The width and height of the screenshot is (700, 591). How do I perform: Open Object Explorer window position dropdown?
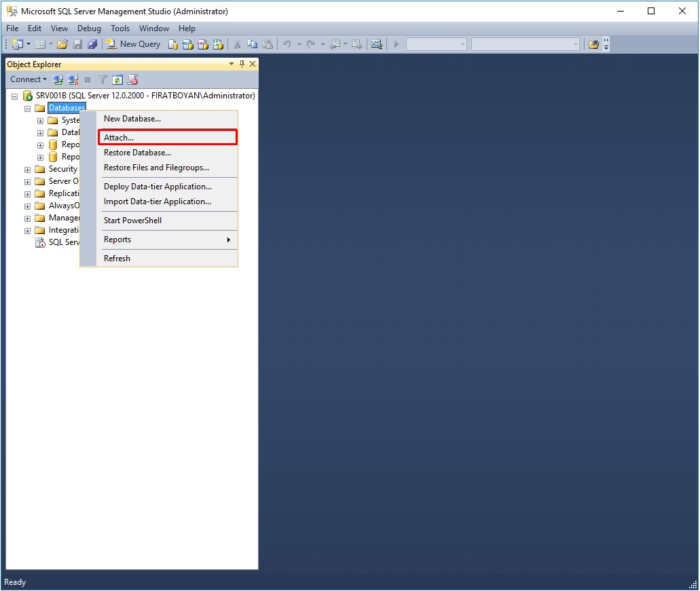click(232, 64)
